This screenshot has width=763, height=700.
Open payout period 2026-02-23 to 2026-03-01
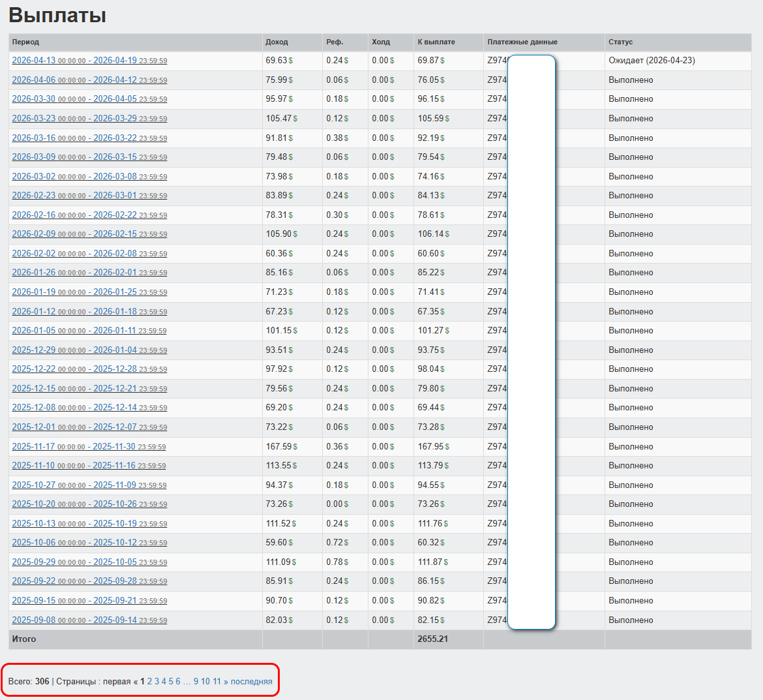[x=89, y=195]
